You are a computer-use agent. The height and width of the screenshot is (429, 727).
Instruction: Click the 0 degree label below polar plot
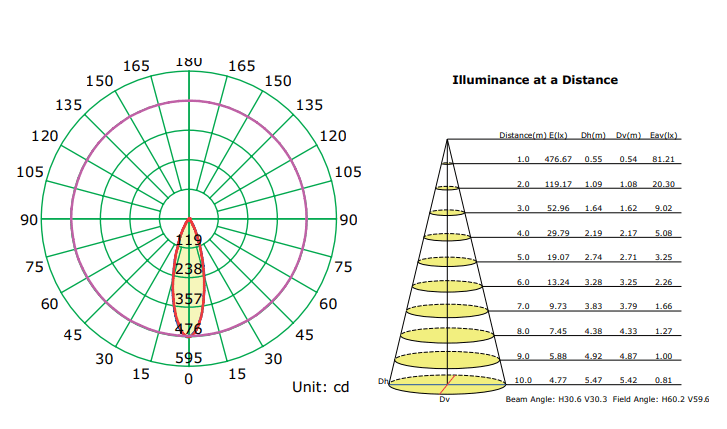(188, 379)
